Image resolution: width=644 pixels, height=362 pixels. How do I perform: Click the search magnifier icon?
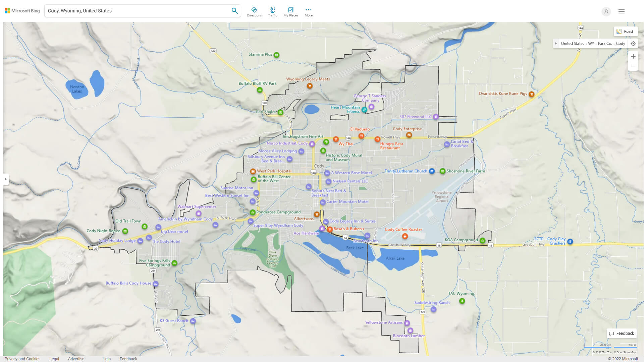pyautogui.click(x=234, y=10)
